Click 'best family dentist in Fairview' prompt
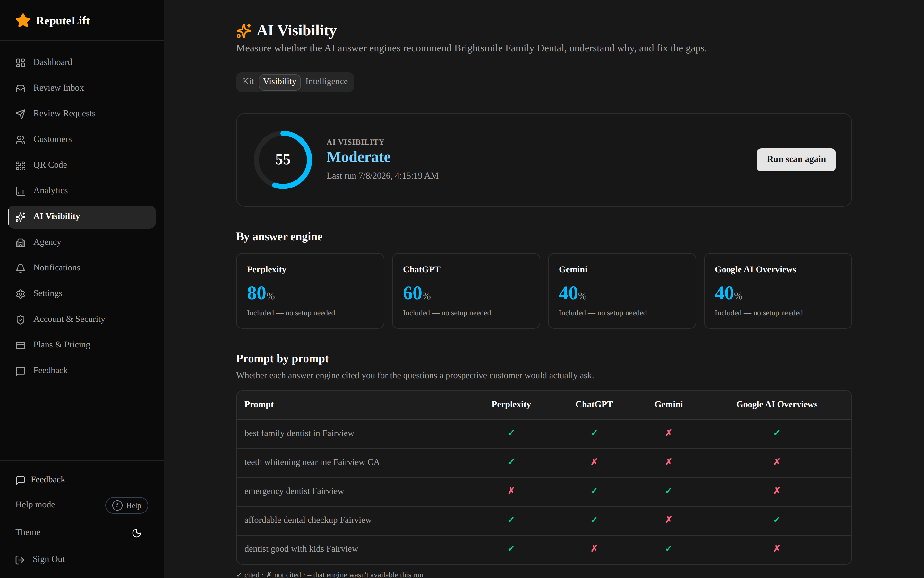The width and height of the screenshot is (924, 578). pos(299,433)
